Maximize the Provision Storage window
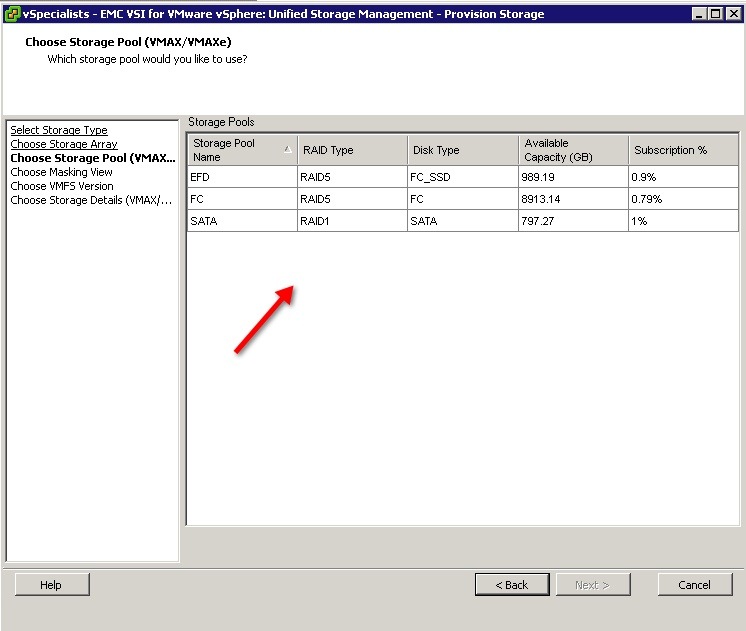Screen dimensions: 746x631 713,13
